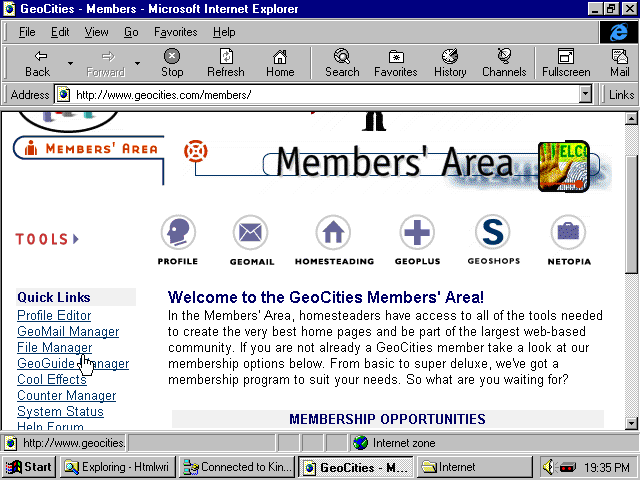Open the Help menu
The image size is (640, 480).
click(224, 32)
